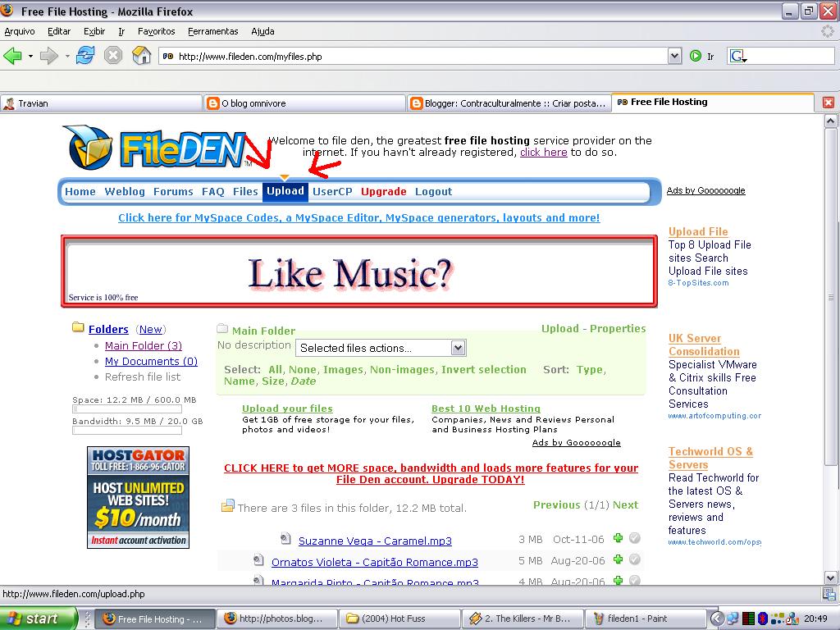Switch to the Killers - Mr B... taskbar item

(x=523, y=619)
